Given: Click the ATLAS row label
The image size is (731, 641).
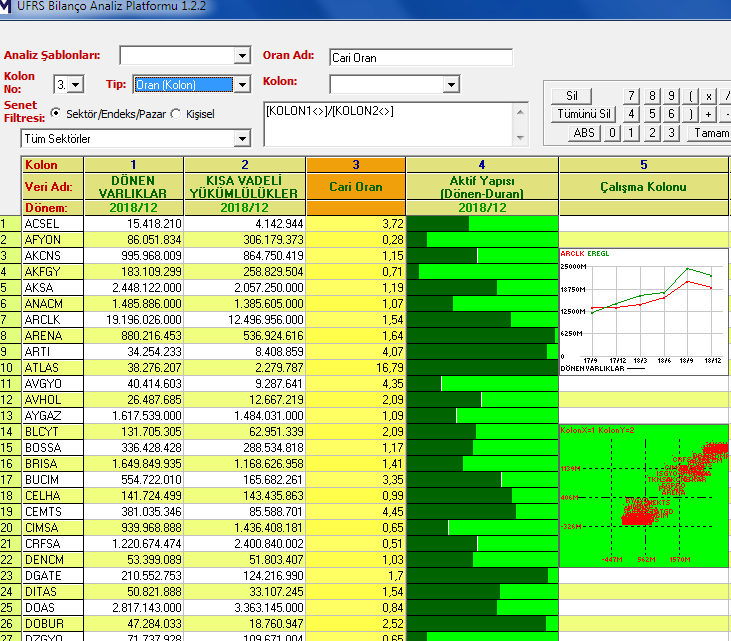Looking at the screenshot, I should (x=53, y=368).
